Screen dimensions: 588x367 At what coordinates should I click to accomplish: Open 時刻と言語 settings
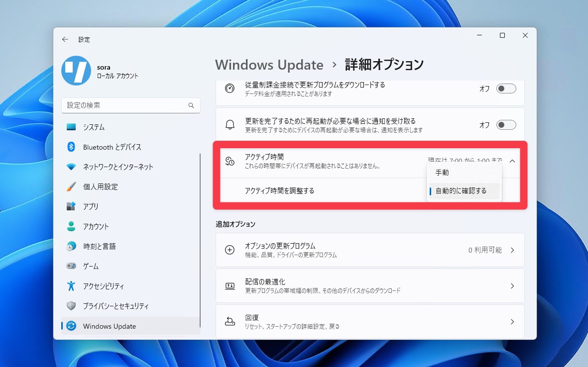pos(130,246)
